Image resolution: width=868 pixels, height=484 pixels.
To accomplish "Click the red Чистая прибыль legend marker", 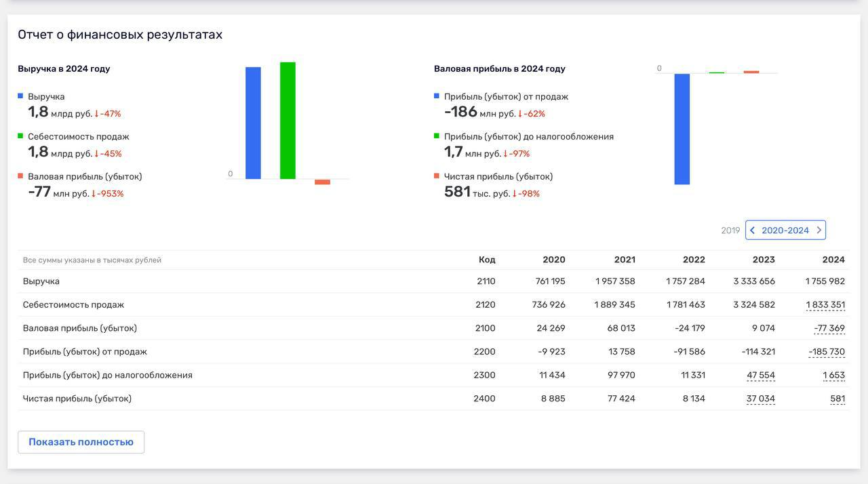I will point(437,176).
